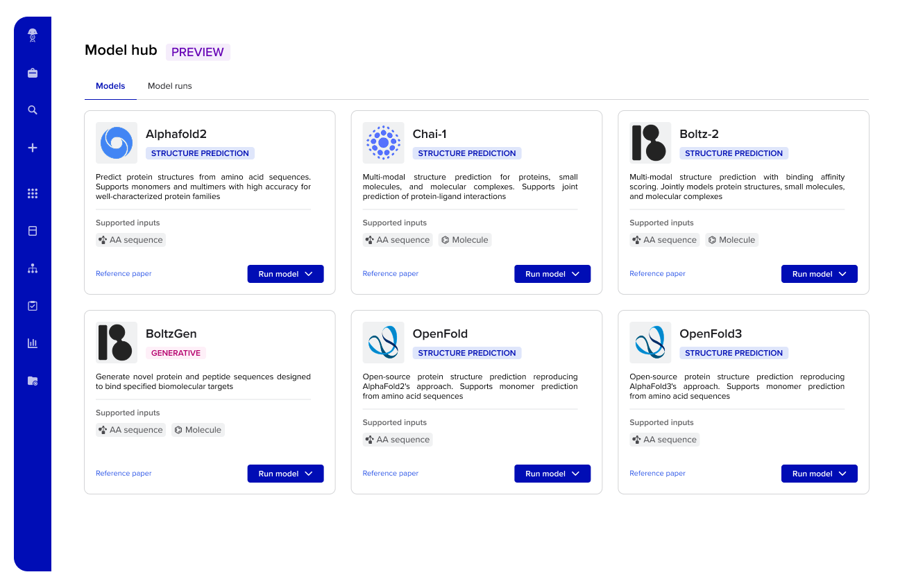Click the plus icon in the sidebar
Image resolution: width=916 pixels, height=588 pixels.
tap(33, 148)
